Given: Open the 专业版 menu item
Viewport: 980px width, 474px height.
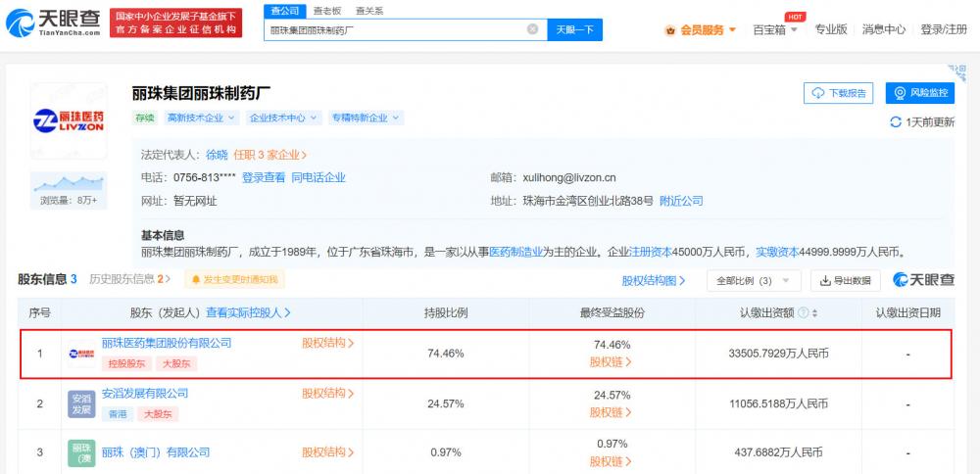Looking at the screenshot, I should [831, 29].
